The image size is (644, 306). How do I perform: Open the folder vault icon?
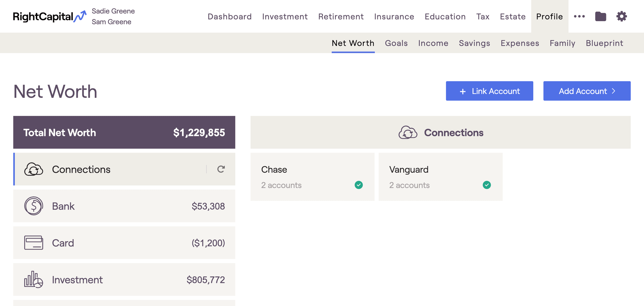[x=600, y=16]
